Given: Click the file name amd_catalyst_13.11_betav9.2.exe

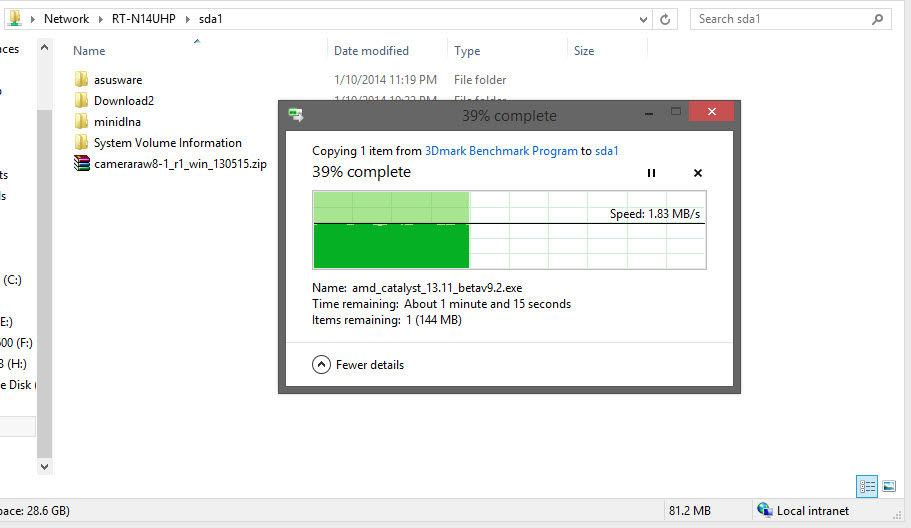Looking at the screenshot, I should tap(437, 288).
